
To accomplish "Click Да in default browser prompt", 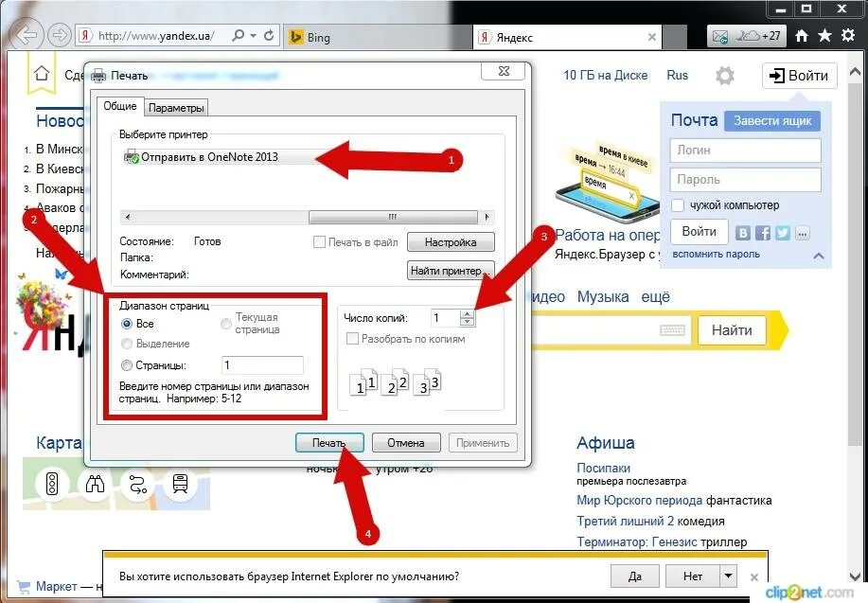I will coord(635,576).
